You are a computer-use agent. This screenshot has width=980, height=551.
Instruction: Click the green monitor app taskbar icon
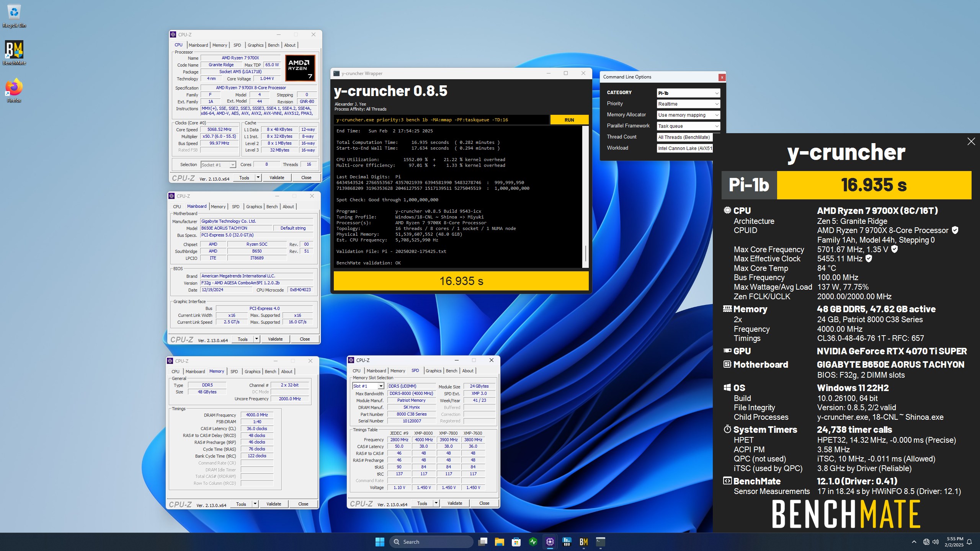pyautogui.click(x=533, y=542)
